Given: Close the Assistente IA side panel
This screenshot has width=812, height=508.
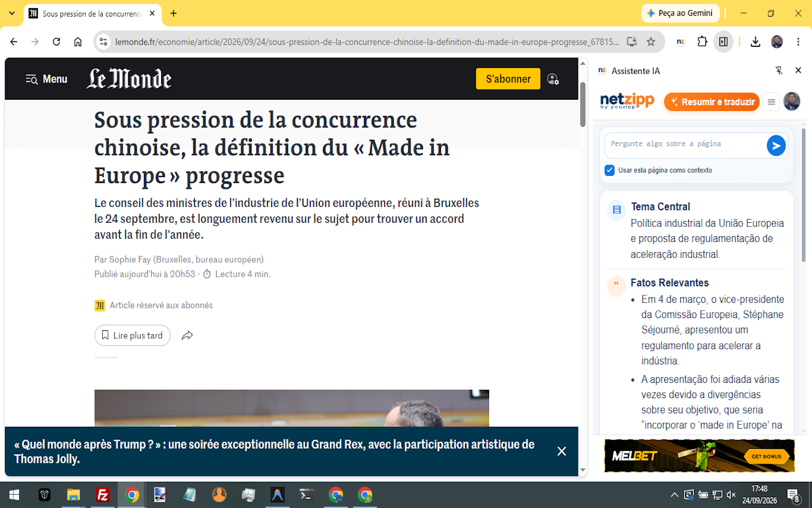Looking at the screenshot, I should point(799,70).
